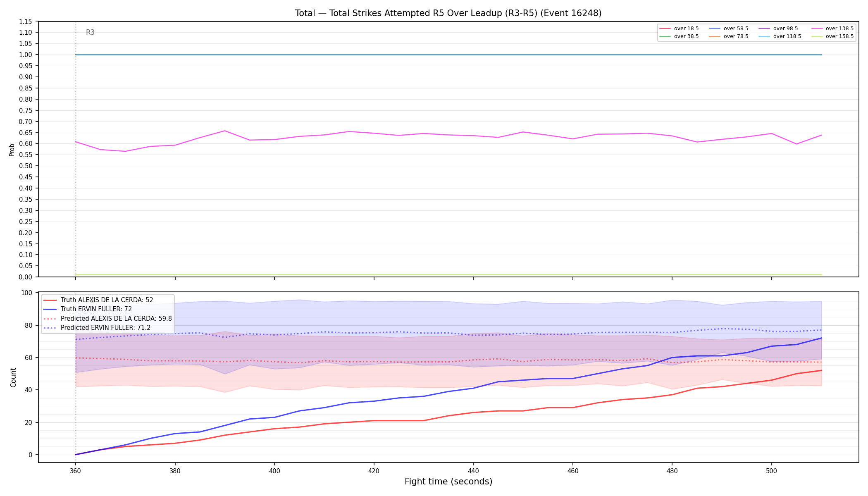The width and height of the screenshot is (868, 496).
Task: Click the 360 x-axis tick label
Action: pyautogui.click(x=75, y=471)
